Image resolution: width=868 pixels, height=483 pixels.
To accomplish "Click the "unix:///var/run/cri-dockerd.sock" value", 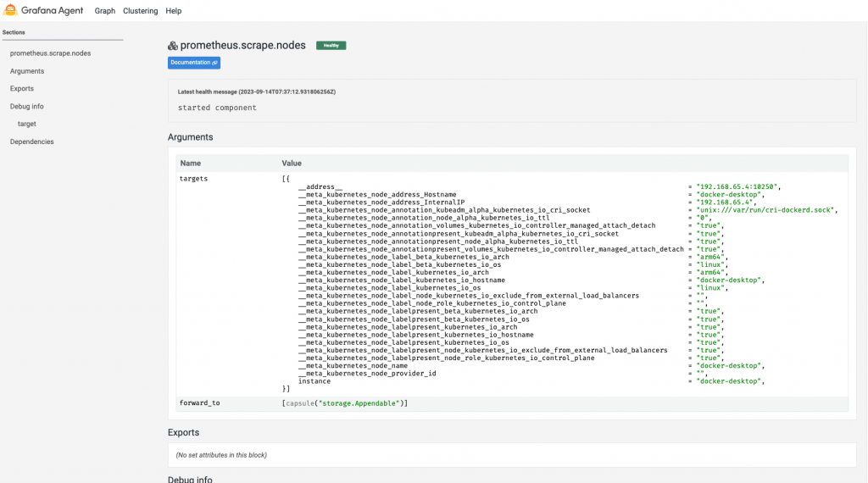I will 766,210.
